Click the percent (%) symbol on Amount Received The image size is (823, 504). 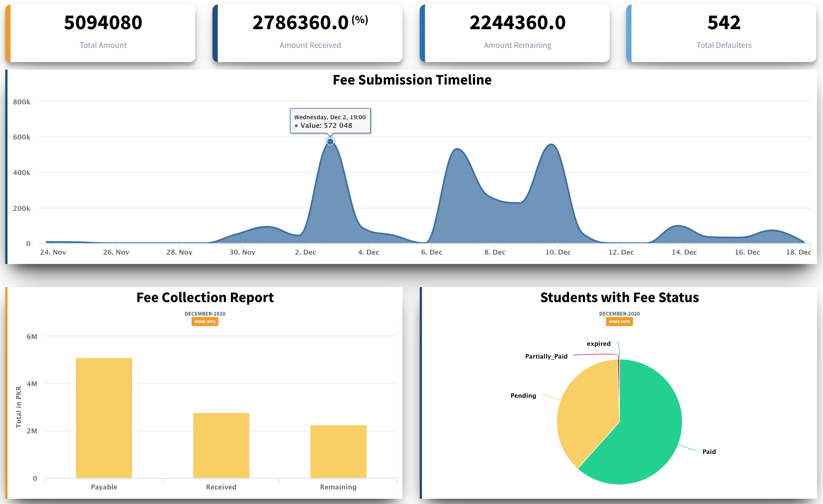pos(360,19)
